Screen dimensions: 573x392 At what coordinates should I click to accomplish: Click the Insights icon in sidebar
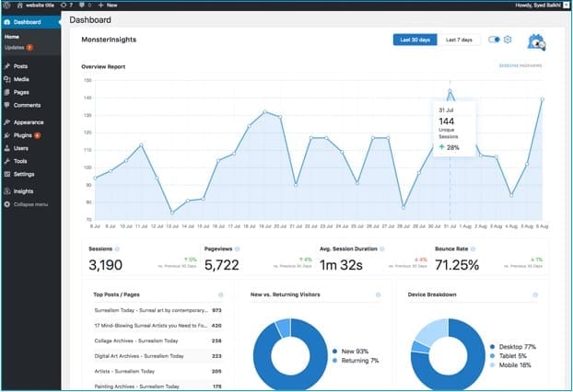click(7, 191)
